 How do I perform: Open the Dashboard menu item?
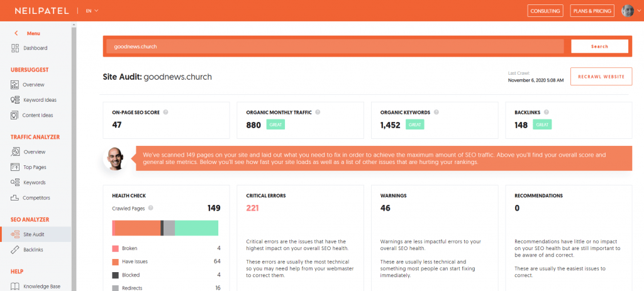click(35, 48)
